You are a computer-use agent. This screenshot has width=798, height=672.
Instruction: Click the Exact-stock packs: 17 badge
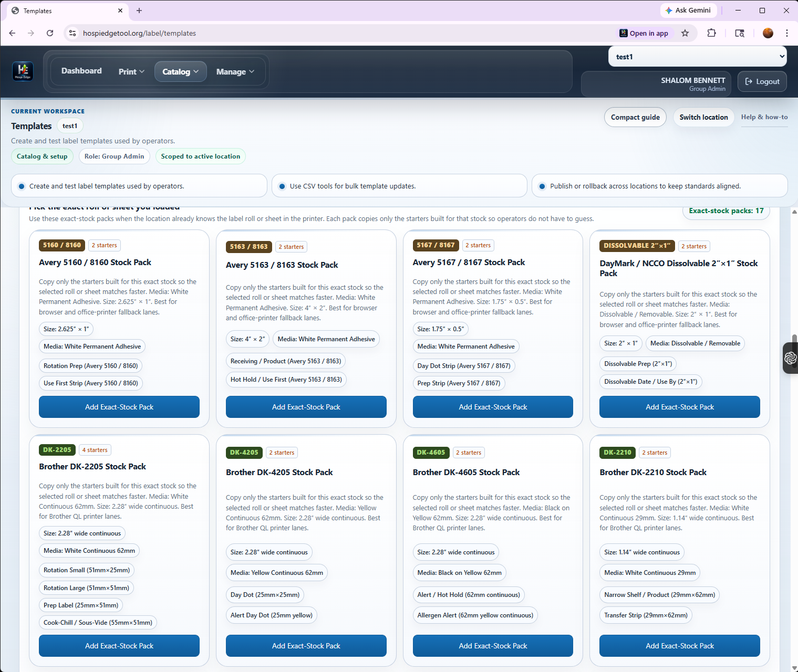pos(726,211)
